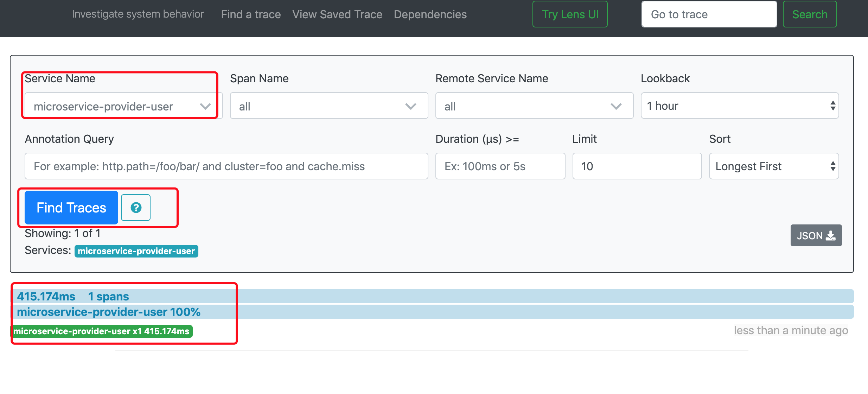
Task: Go to the Dependencies page
Action: 430,14
